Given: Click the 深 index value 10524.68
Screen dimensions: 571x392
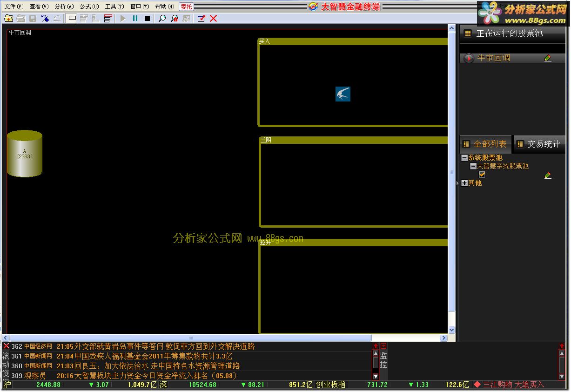Looking at the screenshot, I should pos(202,385).
